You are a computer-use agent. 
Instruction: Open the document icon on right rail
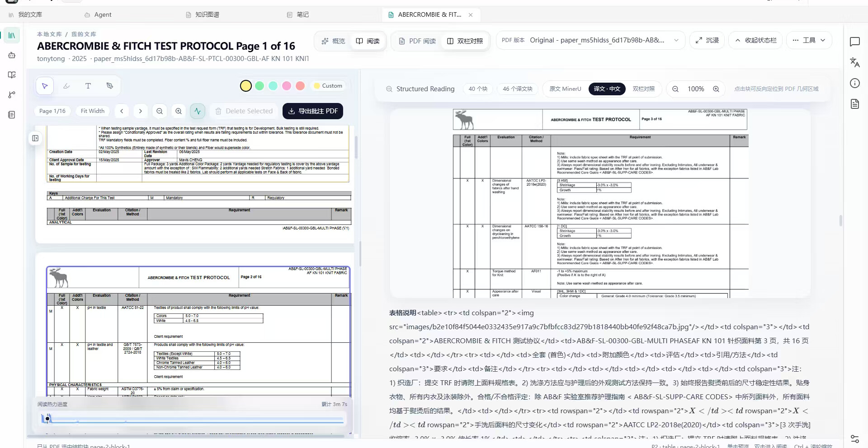pyautogui.click(x=854, y=104)
